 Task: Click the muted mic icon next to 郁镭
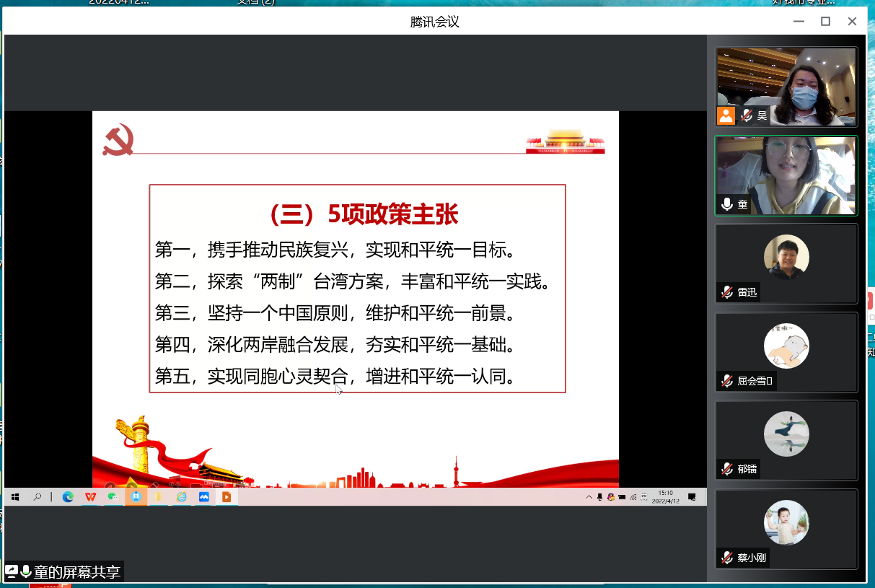click(727, 470)
